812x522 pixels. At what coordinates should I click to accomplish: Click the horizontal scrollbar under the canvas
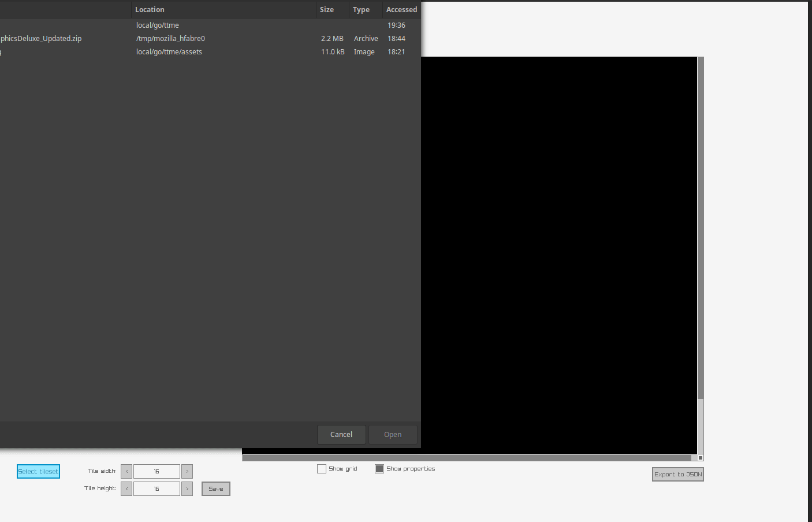[467, 458]
